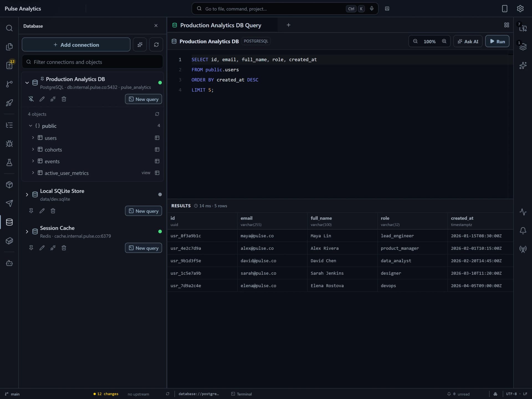
Task: Click the Ask AI button
Action: [468, 41]
